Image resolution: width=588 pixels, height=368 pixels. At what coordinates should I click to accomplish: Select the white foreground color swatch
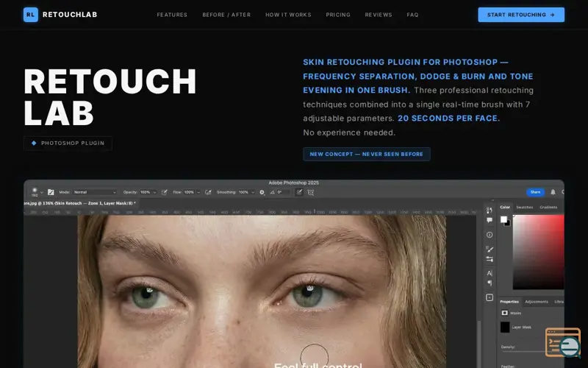pos(503,219)
